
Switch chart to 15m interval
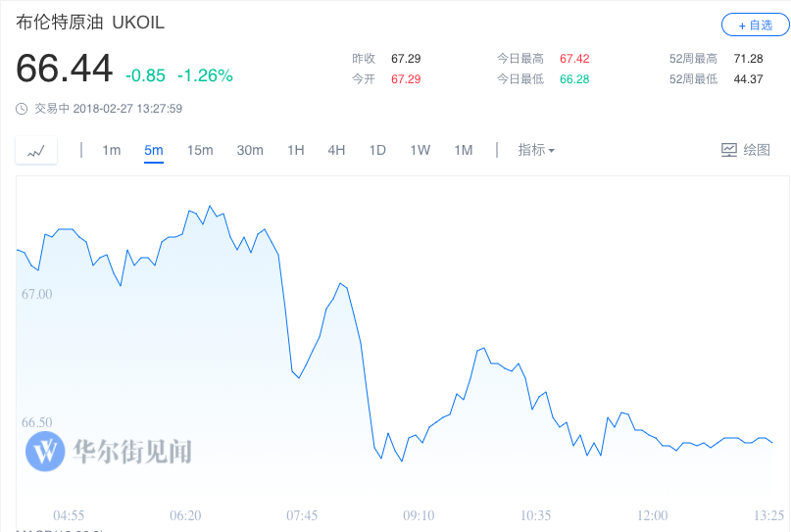coord(200,150)
